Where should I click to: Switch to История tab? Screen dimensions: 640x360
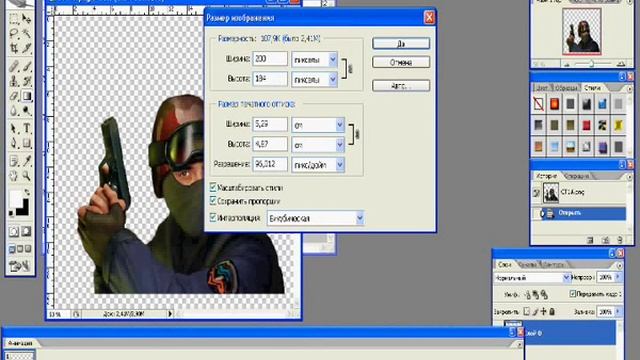tap(546, 176)
